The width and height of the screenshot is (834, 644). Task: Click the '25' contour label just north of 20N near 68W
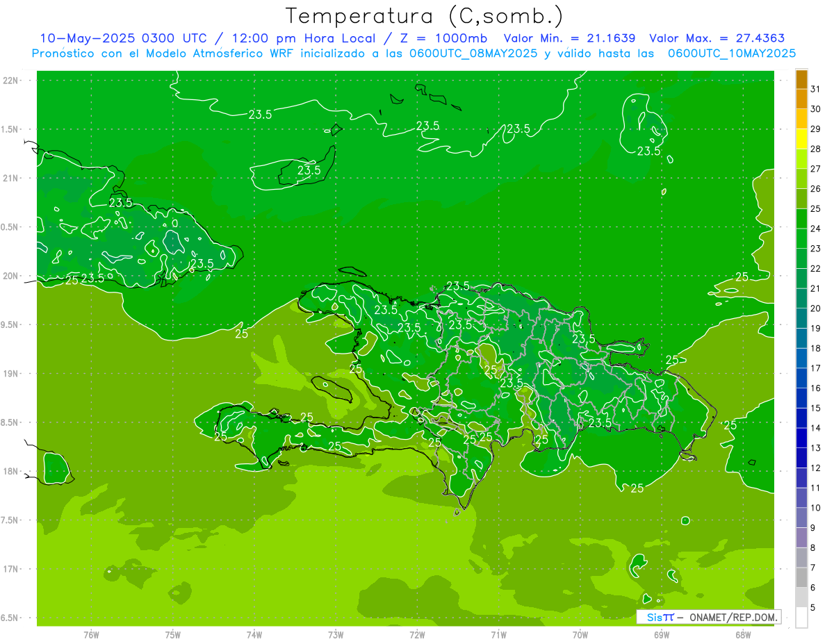point(742,276)
